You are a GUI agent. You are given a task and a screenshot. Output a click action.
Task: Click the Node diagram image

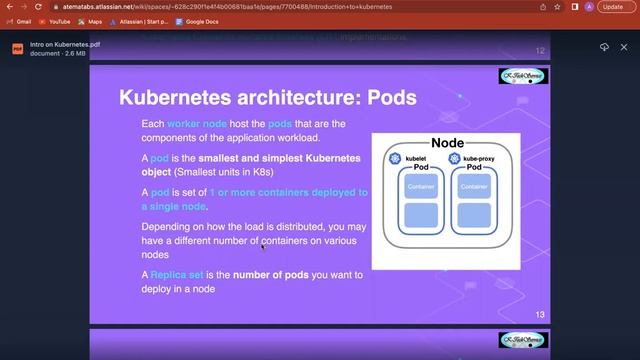coord(446,201)
